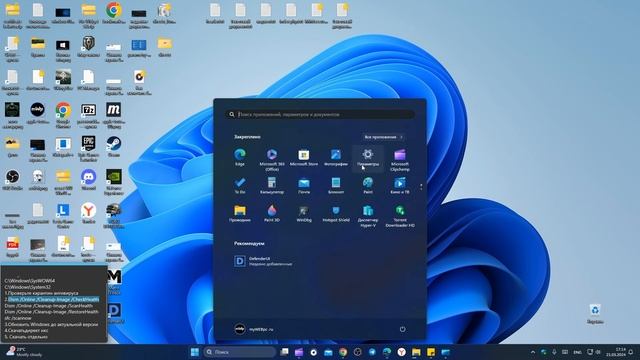Expand hidden system tray icons chevron
Viewport: 640px width, 360px height.
coord(533,352)
